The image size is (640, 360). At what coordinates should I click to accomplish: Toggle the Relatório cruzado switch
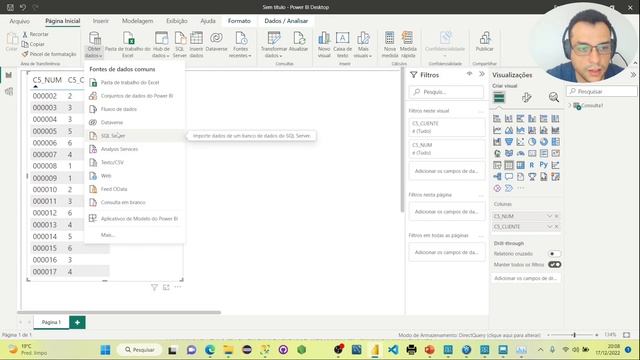[x=554, y=254]
